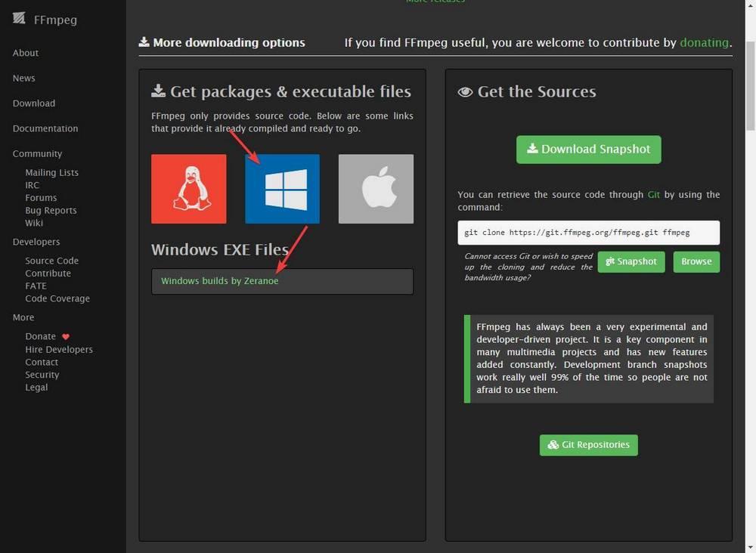Open the Git link in the description
The width and height of the screenshot is (756, 553).
click(653, 195)
